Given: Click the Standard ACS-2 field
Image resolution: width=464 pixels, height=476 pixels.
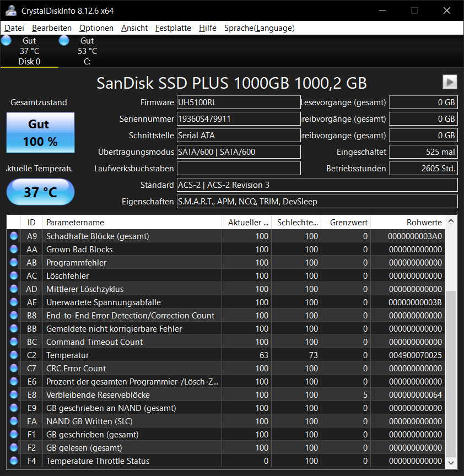Looking at the screenshot, I should (x=317, y=185).
